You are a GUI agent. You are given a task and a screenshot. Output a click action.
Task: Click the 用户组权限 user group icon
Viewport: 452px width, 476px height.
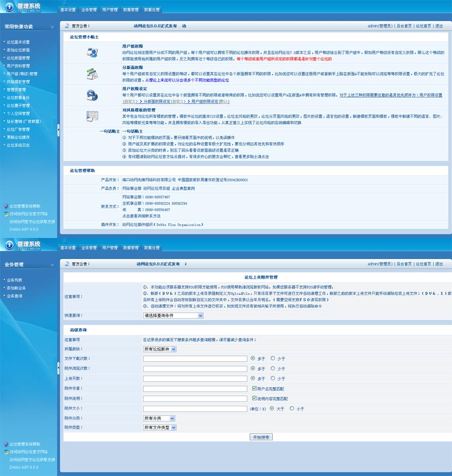click(x=92, y=52)
